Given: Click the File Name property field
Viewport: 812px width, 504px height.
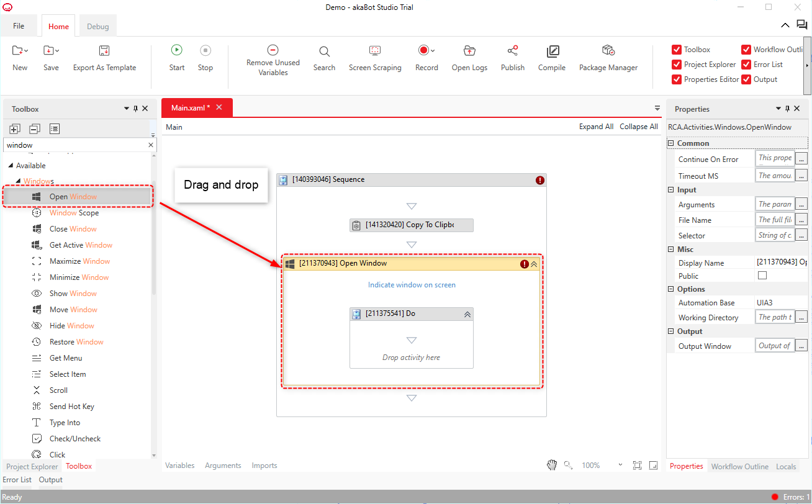Looking at the screenshot, I should pos(775,220).
